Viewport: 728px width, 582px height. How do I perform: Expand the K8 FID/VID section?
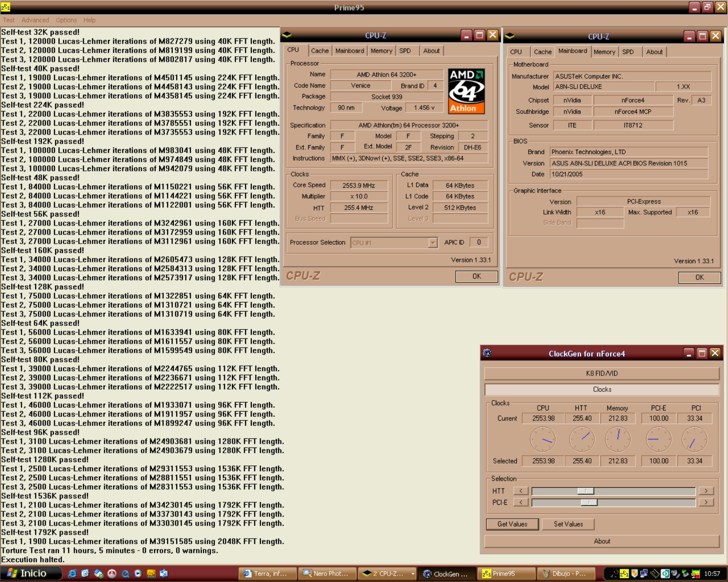[602, 373]
